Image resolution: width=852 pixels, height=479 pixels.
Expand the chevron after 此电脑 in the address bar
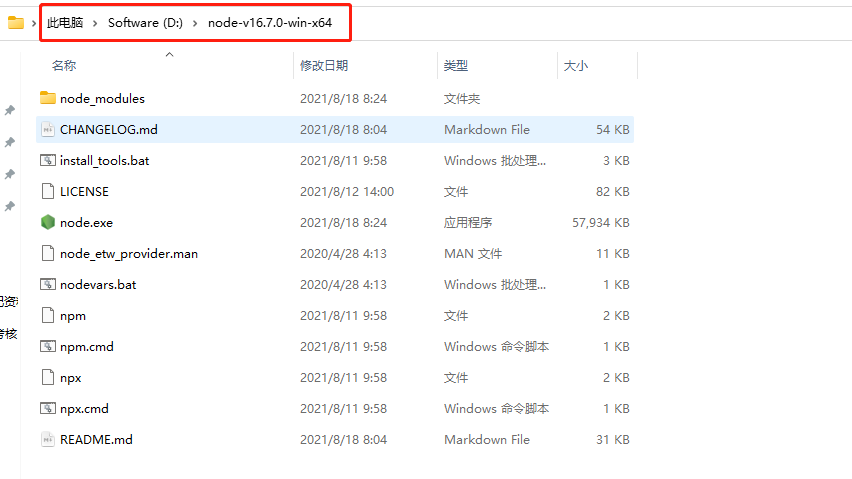pos(95,23)
